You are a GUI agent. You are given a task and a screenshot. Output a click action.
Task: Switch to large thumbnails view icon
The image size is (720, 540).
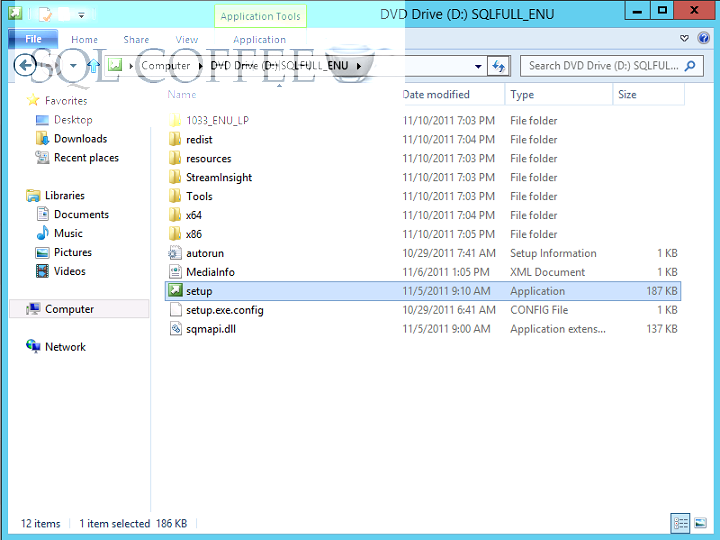pyautogui.click(x=701, y=523)
